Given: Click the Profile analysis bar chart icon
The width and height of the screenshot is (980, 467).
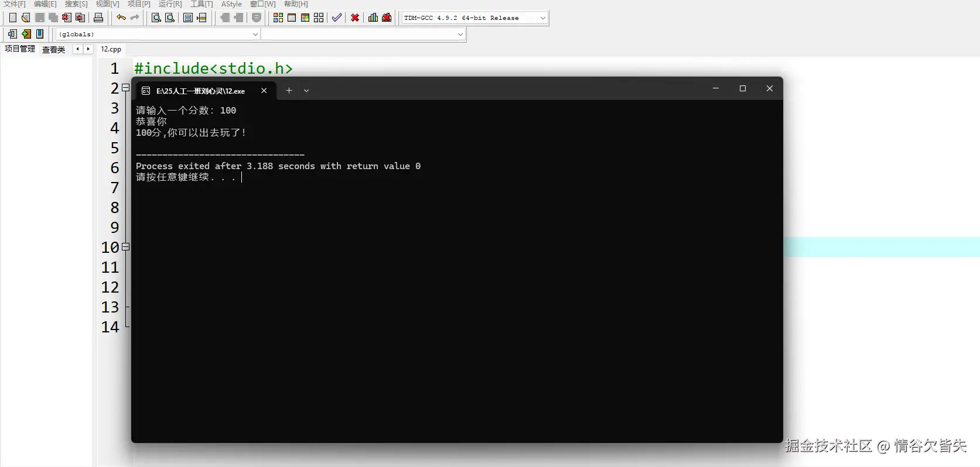Looking at the screenshot, I should coord(373,18).
